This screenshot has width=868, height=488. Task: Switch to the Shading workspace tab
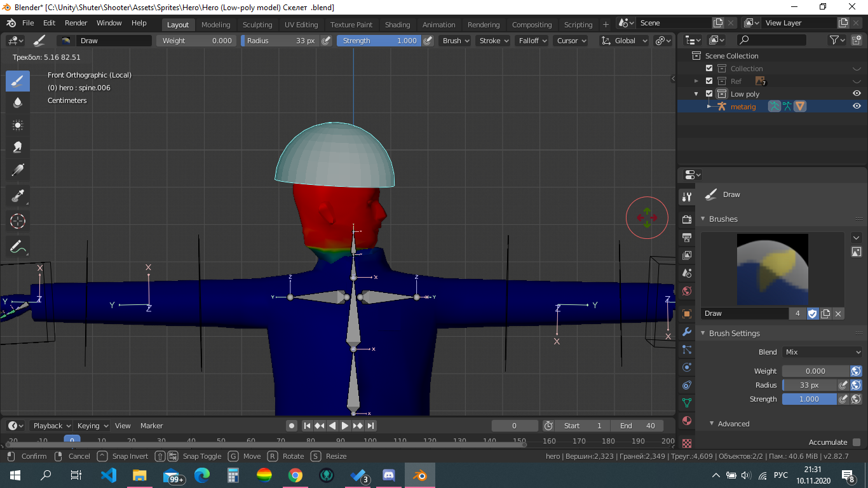(x=397, y=25)
